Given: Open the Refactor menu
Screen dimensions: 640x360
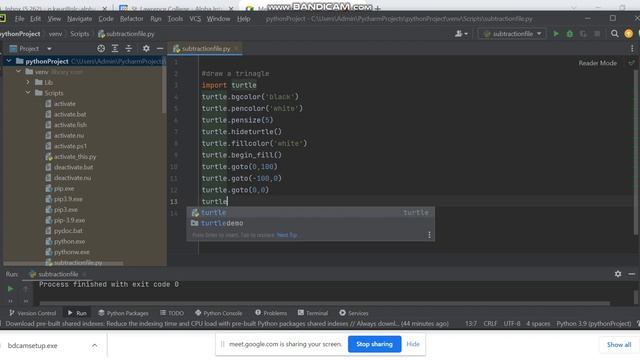Looking at the screenshot, I should click(131, 19).
